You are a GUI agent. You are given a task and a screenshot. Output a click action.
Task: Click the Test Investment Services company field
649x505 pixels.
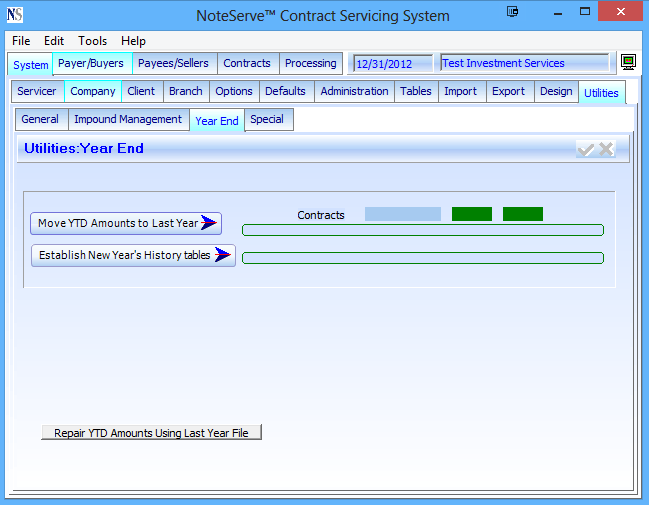tap(523, 64)
